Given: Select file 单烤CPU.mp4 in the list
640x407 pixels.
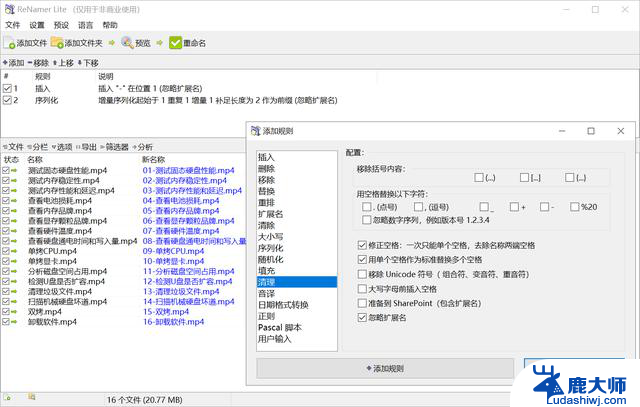Looking at the screenshot, I should pos(52,251).
